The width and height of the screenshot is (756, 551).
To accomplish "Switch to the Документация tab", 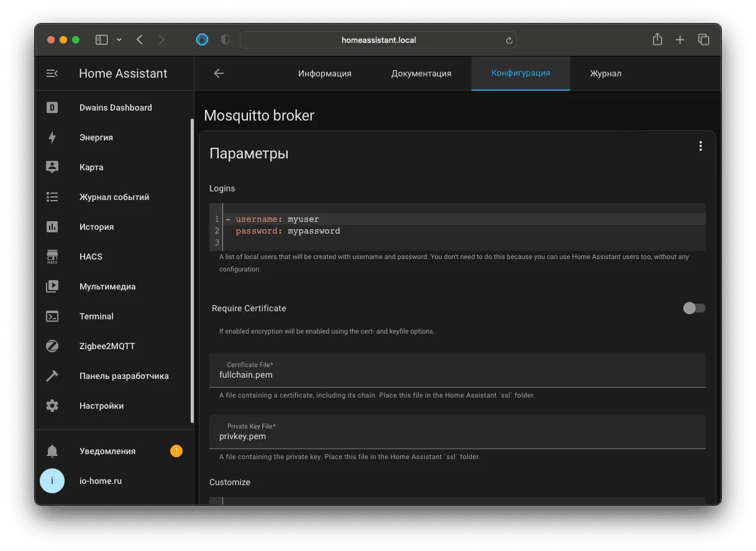I will [x=421, y=73].
